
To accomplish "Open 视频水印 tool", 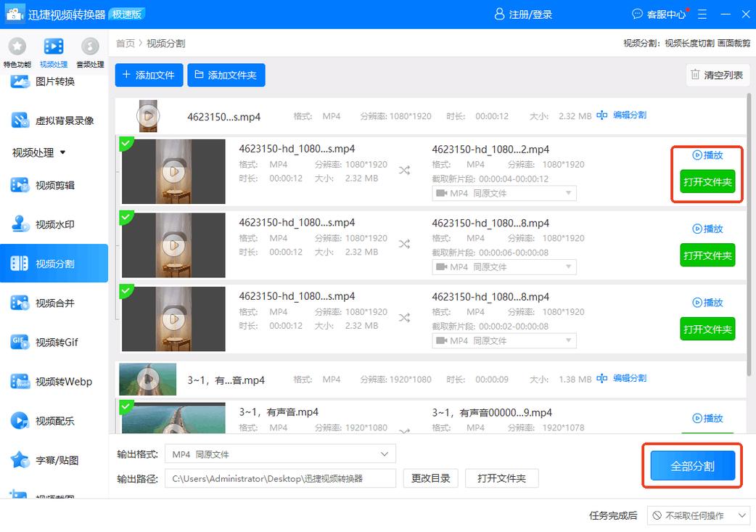I will tap(54, 224).
